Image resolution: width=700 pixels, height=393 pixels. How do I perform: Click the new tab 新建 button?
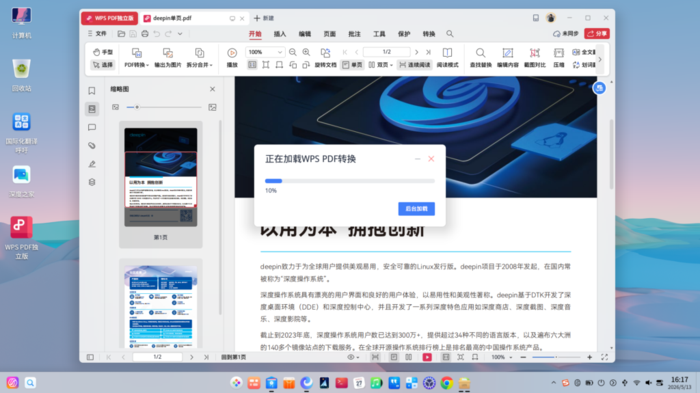point(264,18)
